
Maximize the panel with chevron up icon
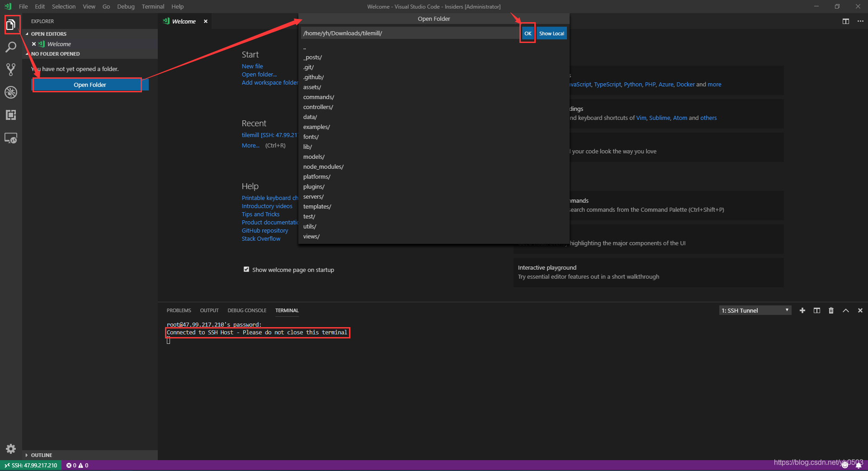pyautogui.click(x=846, y=310)
